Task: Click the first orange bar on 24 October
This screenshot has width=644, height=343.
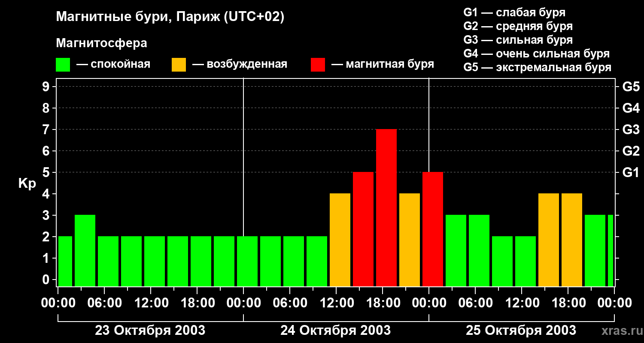Action: (340, 240)
